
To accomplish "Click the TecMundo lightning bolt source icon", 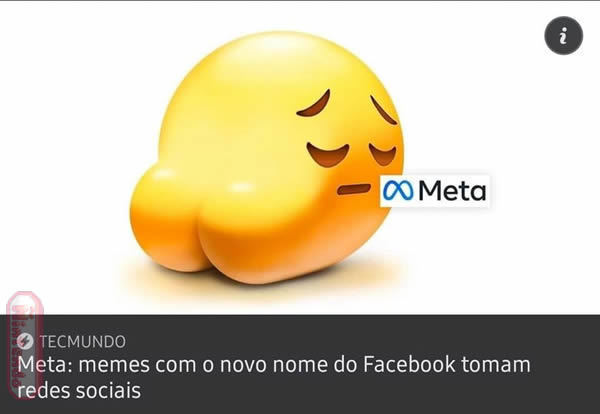I will 25,341.
